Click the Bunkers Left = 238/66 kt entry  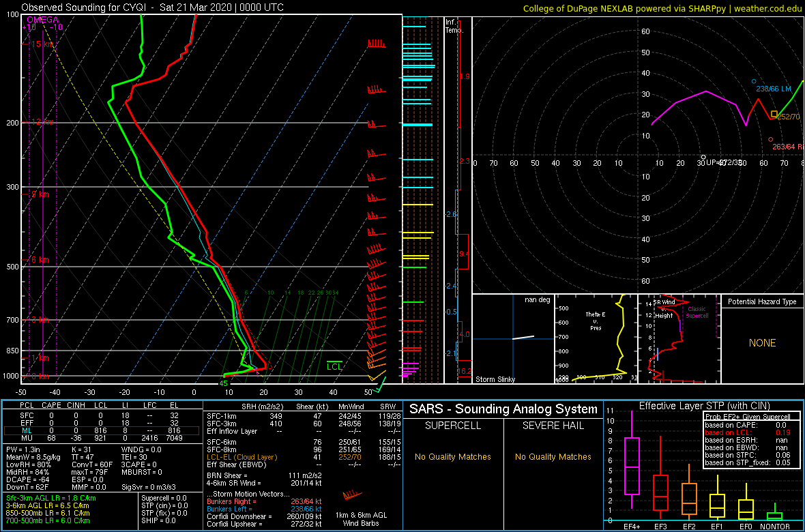pyautogui.click(x=264, y=509)
